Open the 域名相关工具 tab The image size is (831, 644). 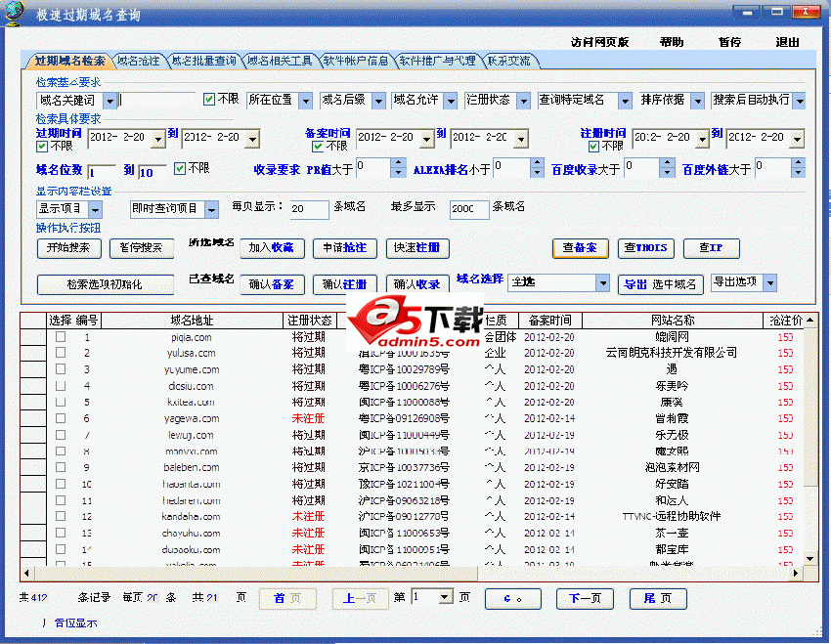280,61
